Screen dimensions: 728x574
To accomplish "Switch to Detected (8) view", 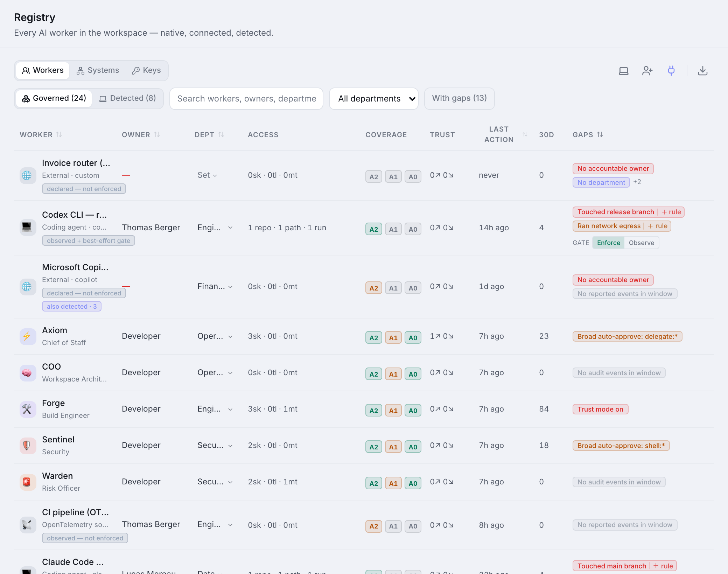I will pos(128,98).
